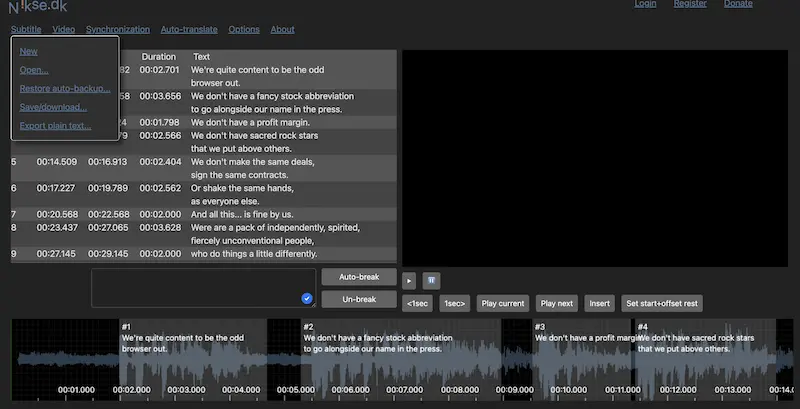Step forward with the 1sec> button
The height and width of the screenshot is (409, 800).
point(455,303)
